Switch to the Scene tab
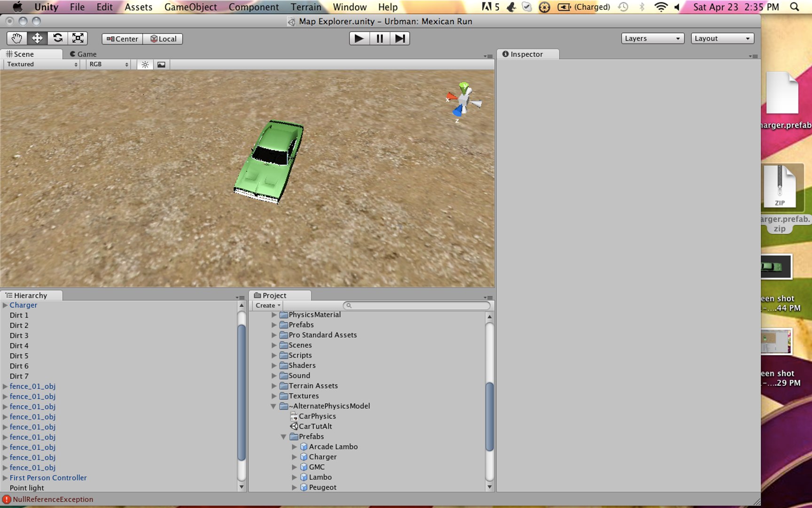The height and width of the screenshot is (508, 812). [x=31, y=54]
